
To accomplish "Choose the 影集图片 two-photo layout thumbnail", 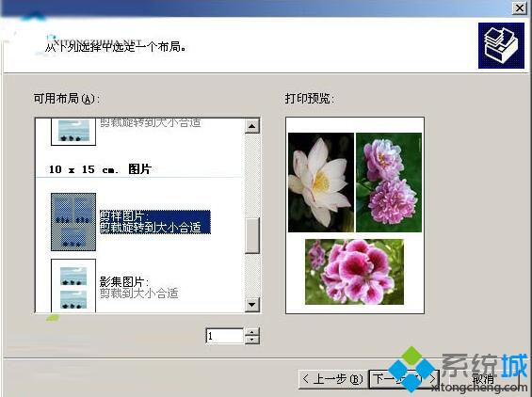I will [x=73, y=286].
